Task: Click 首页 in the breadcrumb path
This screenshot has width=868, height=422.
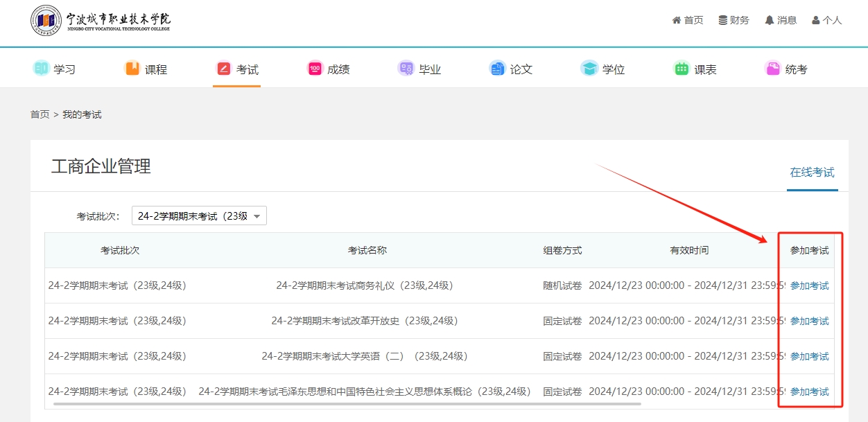Action: click(40, 114)
